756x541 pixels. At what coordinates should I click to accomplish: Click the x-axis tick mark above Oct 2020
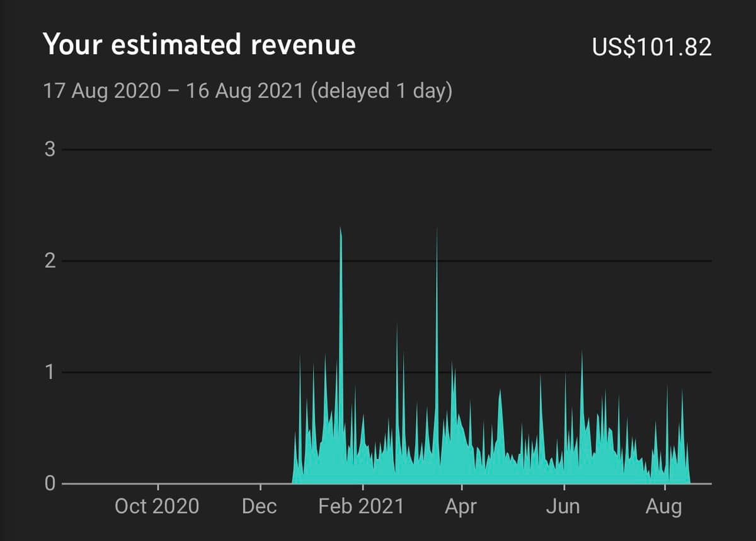coord(157,487)
